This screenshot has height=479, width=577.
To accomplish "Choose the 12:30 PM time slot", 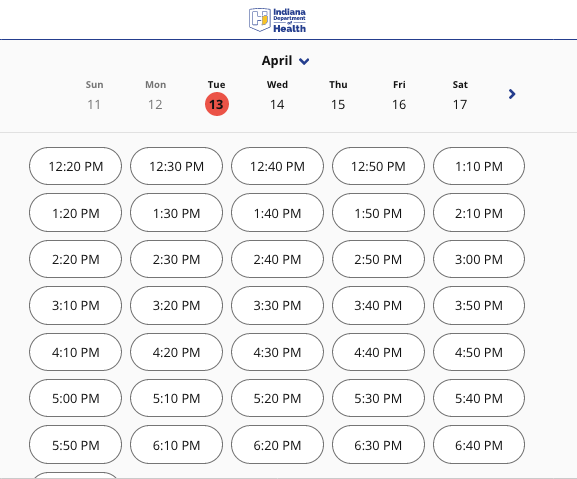I will tap(176, 166).
